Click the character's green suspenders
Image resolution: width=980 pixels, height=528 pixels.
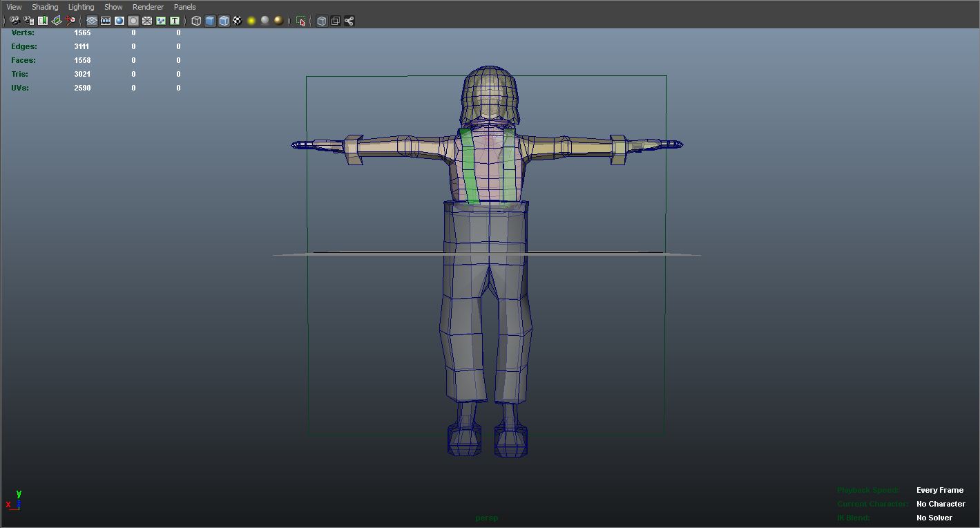pos(470,166)
